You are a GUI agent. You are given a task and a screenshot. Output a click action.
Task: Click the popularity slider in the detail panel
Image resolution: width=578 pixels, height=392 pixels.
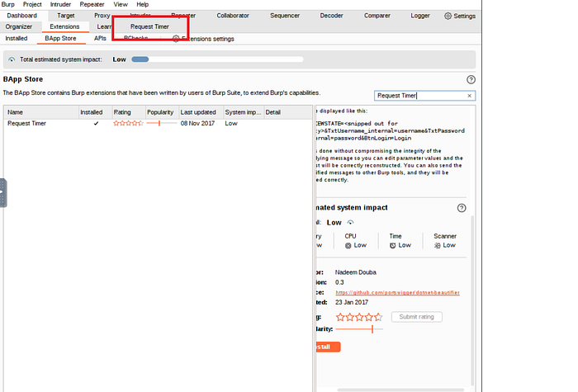point(359,329)
